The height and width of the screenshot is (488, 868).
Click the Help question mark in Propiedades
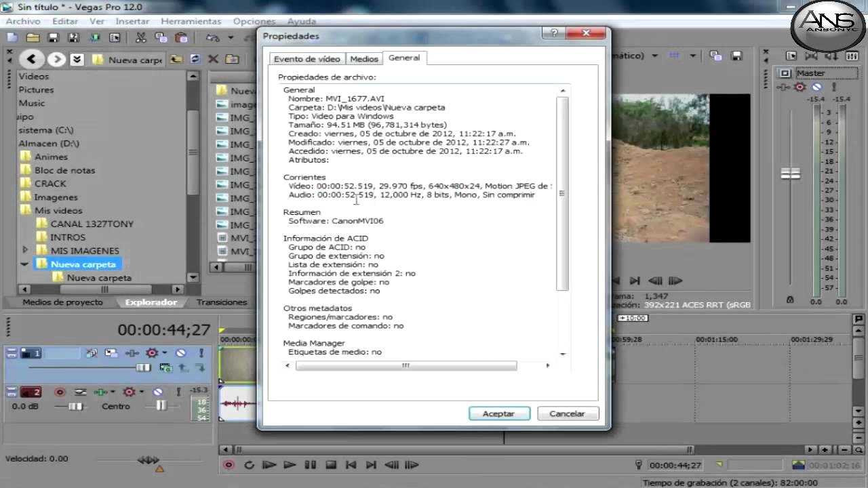tap(554, 34)
